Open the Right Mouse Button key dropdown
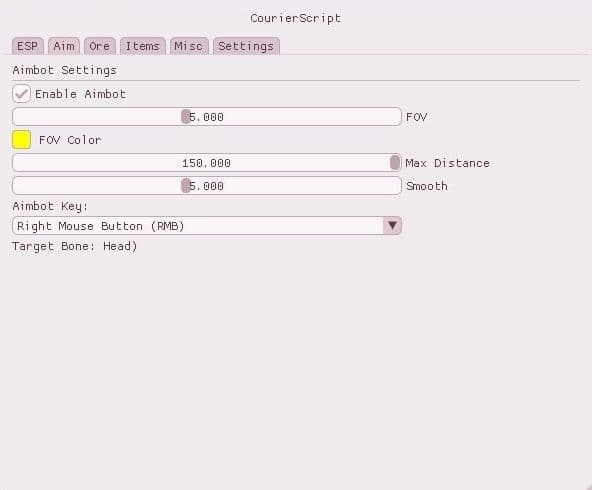This screenshot has width=592, height=490. point(207,226)
